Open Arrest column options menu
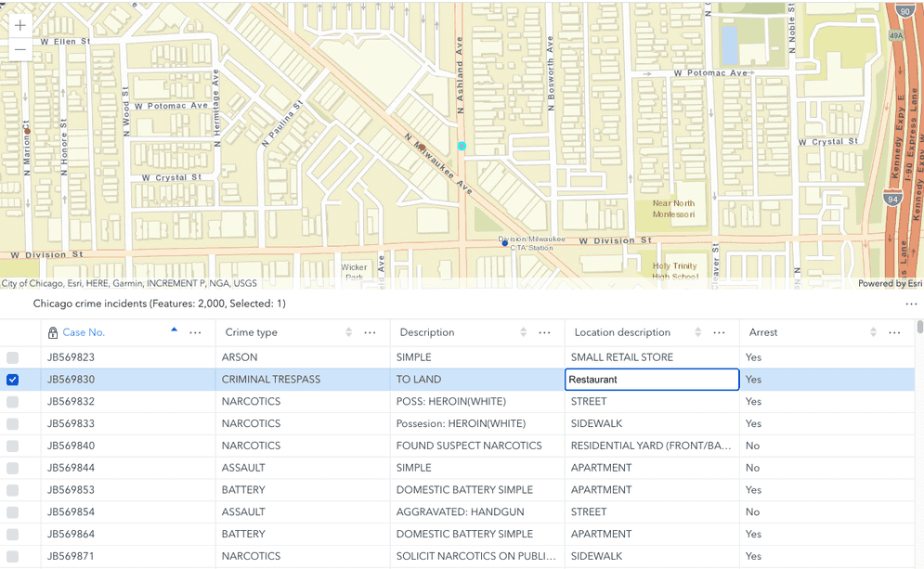Image resolution: width=924 pixels, height=569 pixels. click(x=894, y=332)
